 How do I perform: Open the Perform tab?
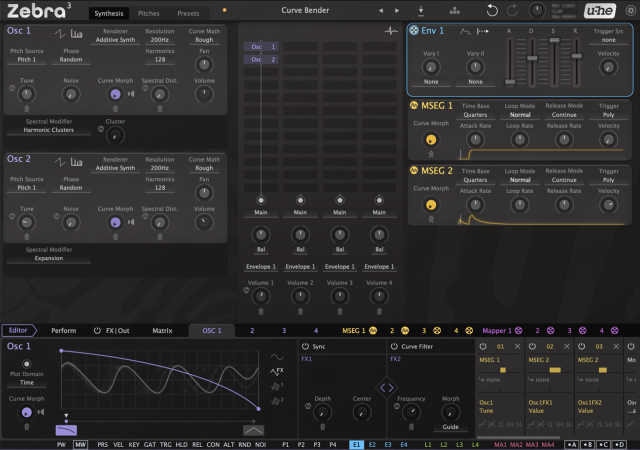pyautogui.click(x=64, y=330)
